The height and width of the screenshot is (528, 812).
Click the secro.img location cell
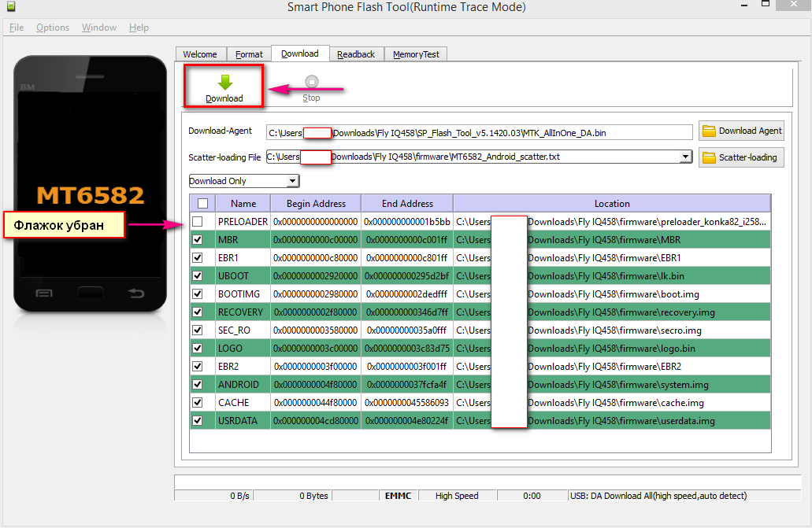pyautogui.click(x=612, y=330)
